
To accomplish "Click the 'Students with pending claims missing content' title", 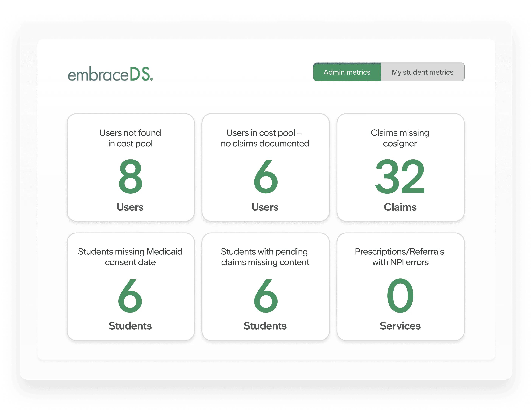I will tap(265, 257).
